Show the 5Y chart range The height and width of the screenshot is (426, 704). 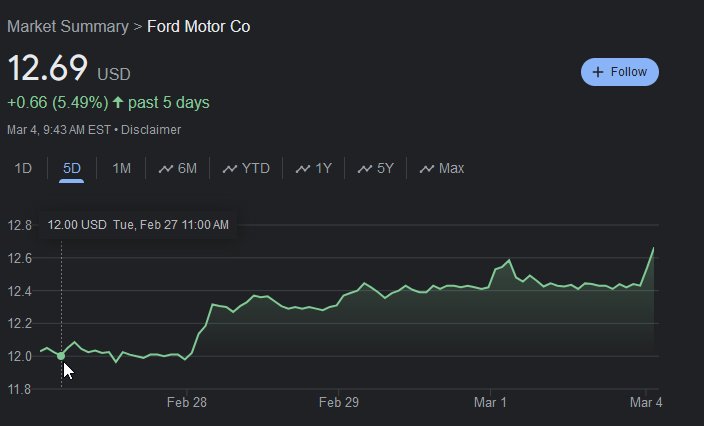pos(375,168)
